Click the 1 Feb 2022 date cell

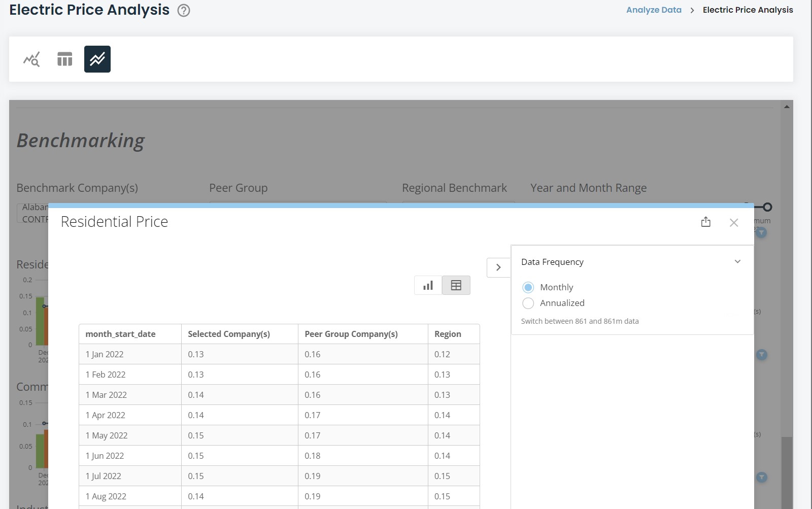tap(130, 375)
